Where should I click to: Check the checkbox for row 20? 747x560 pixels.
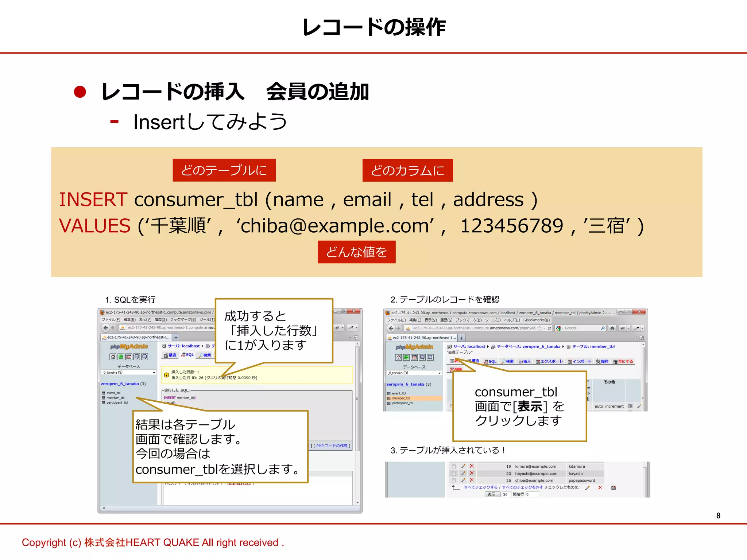pos(453,474)
